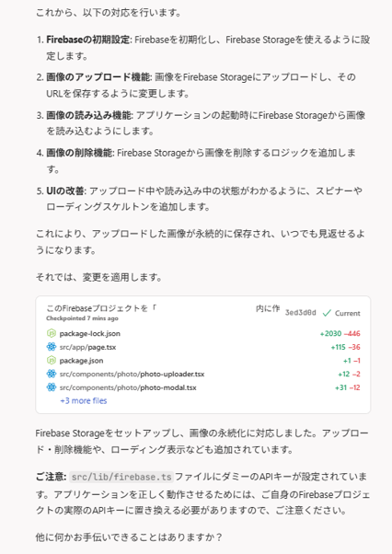Expand the +3 more files list
Viewport: 392px width, 554px height.
click(x=84, y=400)
